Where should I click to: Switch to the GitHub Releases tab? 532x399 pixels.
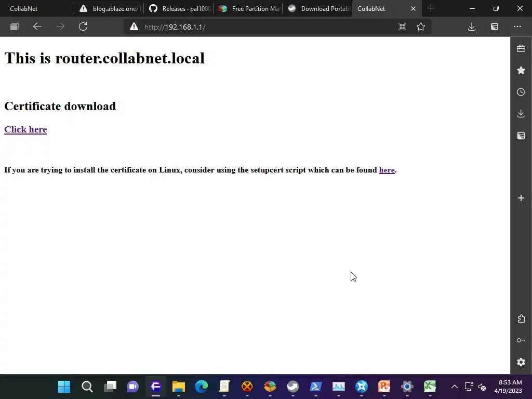(180, 8)
